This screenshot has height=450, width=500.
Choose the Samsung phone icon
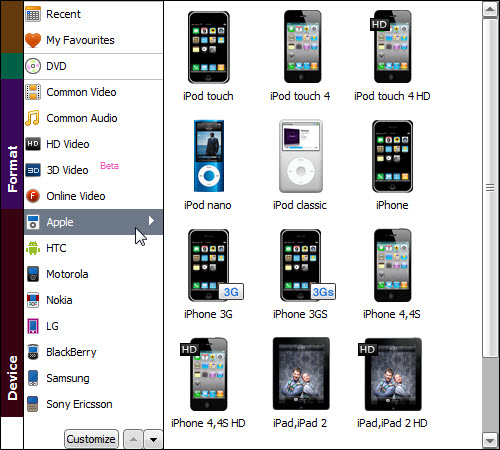click(33, 378)
